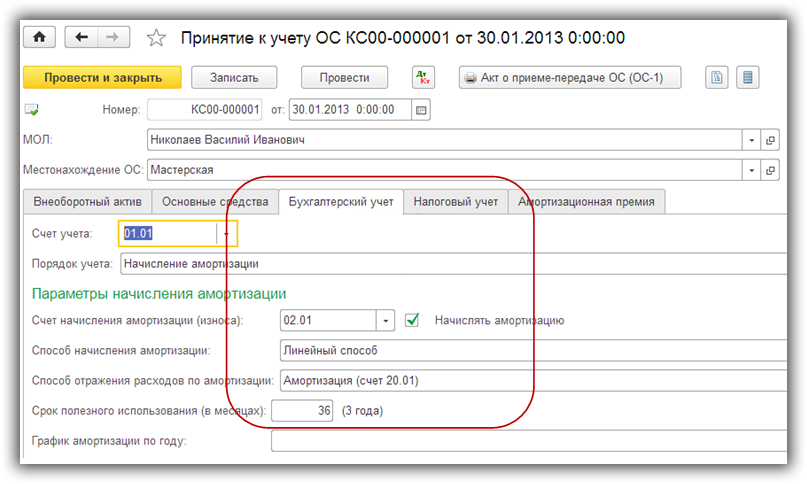This screenshot has height=484, width=807.
Task: Click the (3 года) text
Action: (x=362, y=411)
